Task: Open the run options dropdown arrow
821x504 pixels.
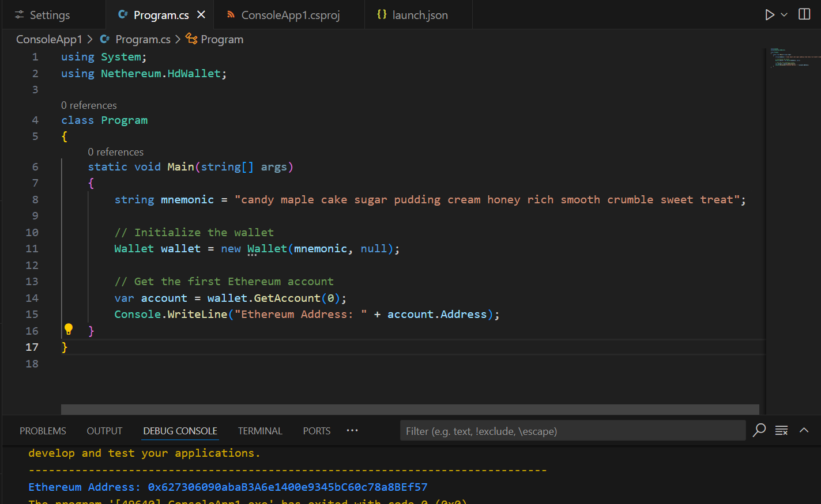Action: click(x=784, y=15)
